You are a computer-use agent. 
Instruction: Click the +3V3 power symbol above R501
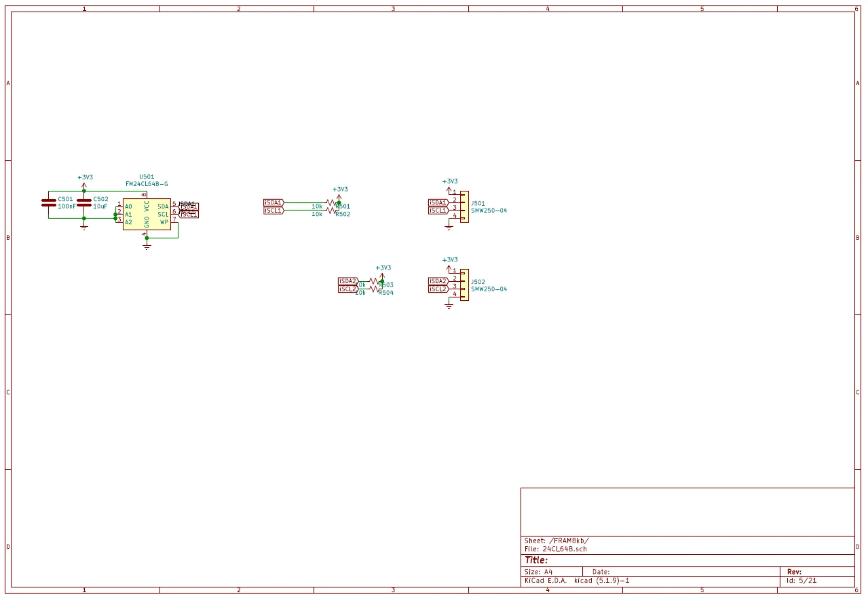click(339, 192)
